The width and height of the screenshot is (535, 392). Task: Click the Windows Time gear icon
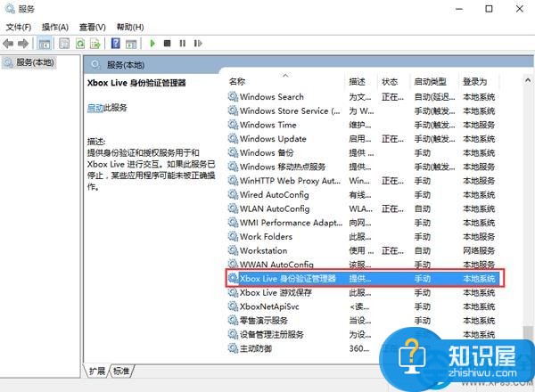pos(233,125)
